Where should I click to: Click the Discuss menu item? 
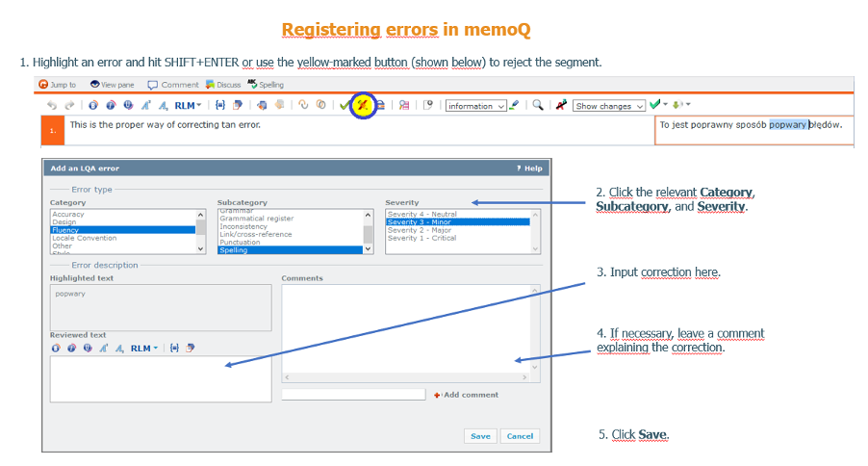coord(223,84)
